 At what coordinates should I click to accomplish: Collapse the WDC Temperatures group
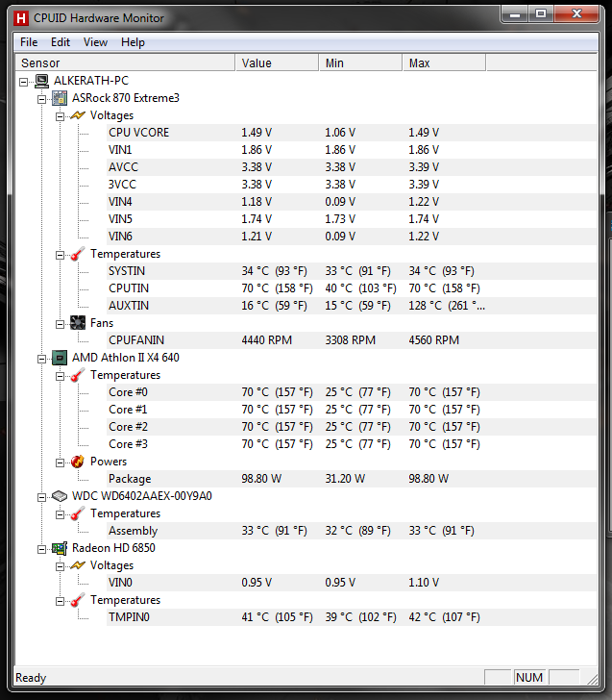point(60,514)
